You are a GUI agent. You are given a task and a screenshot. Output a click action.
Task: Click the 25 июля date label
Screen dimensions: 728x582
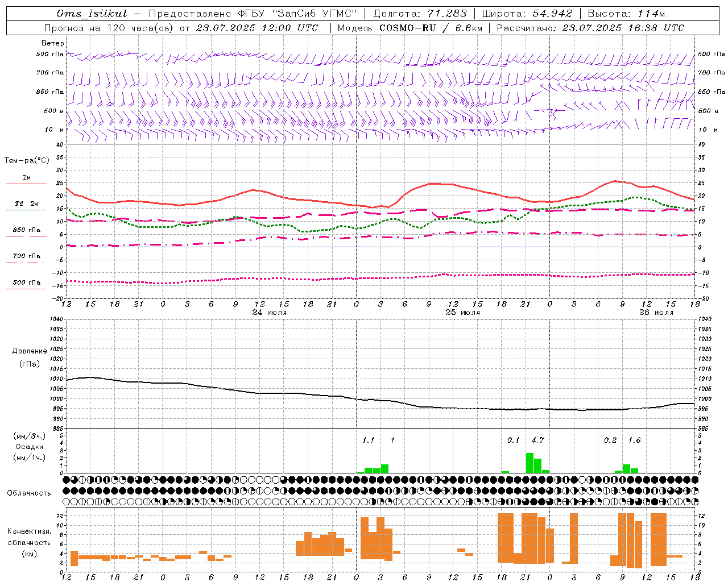(463, 313)
